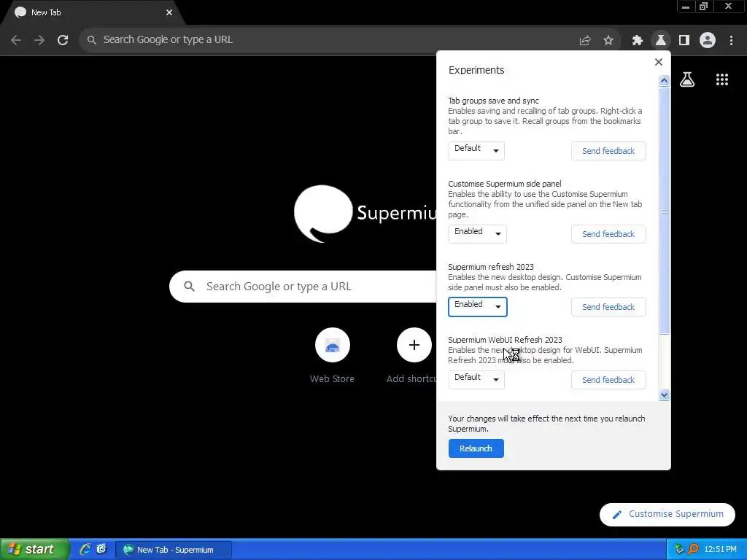Click the Experiments heading text
This screenshot has height=560, width=747.
point(476,70)
